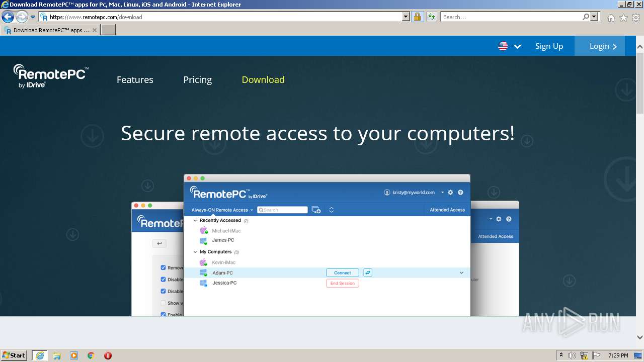Select the Adam-PC row
The image size is (644, 362).
pos(327,273)
